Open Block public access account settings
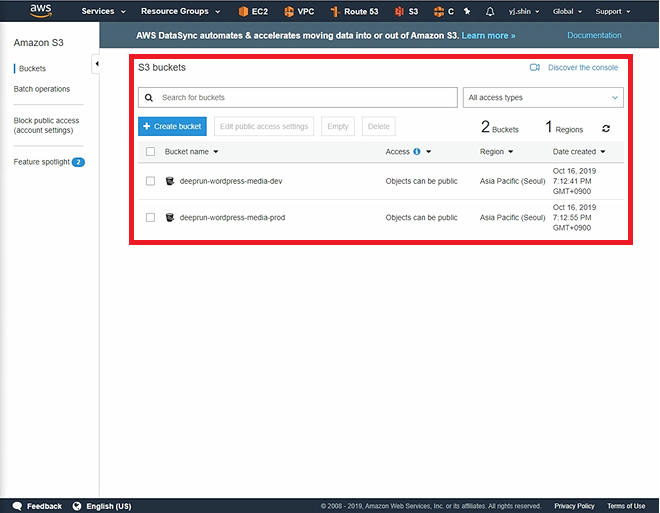The width and height of the screenshot is (660, 513). point(46,125)
